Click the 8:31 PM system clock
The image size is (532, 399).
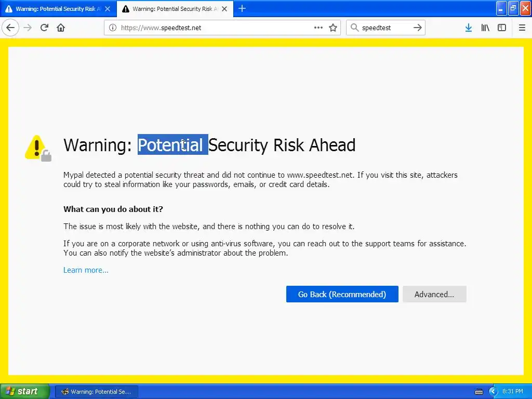513,391
